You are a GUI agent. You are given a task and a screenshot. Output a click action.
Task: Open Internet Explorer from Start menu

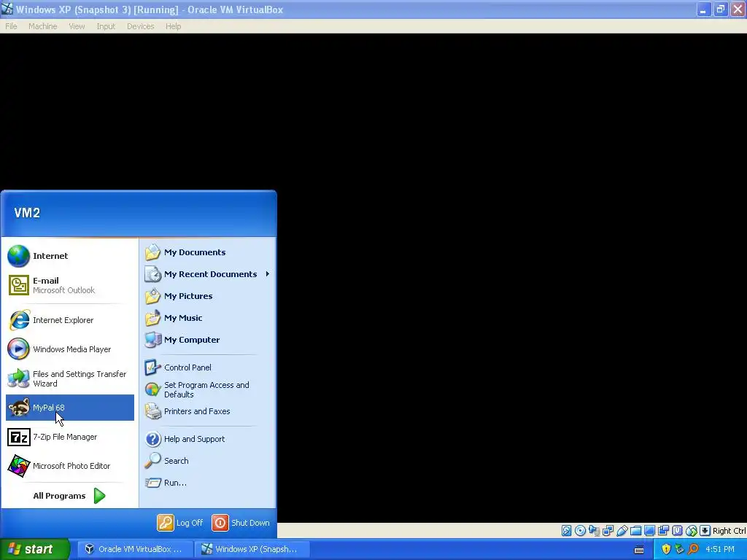pyautogui.click(x=70, y=320)
